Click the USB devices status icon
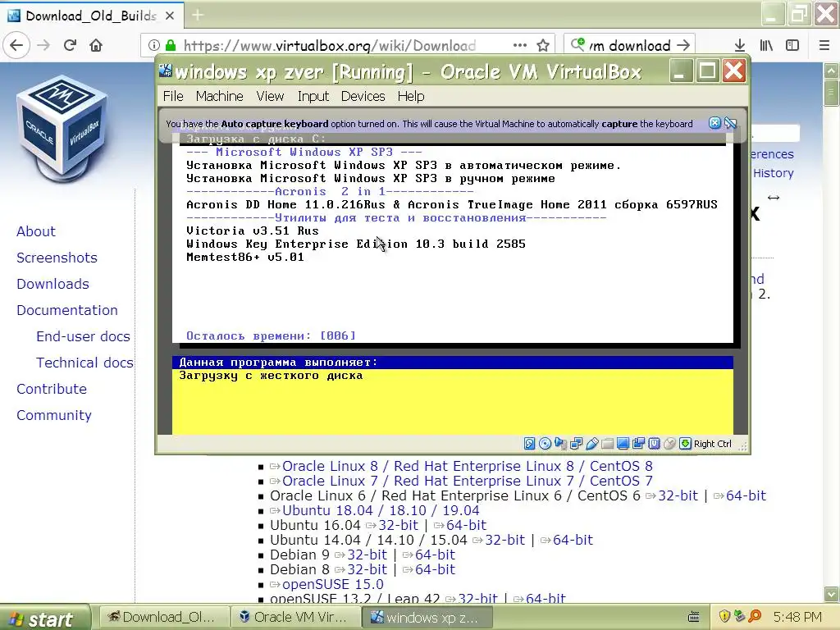 tap(591, 444)
